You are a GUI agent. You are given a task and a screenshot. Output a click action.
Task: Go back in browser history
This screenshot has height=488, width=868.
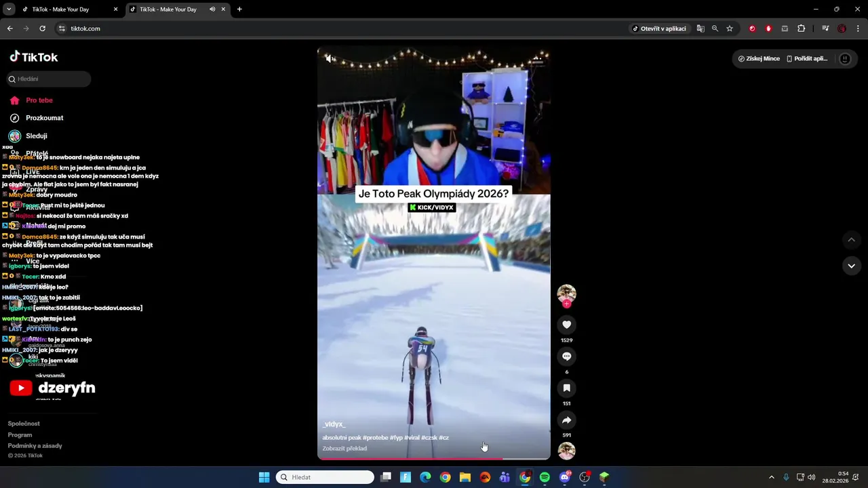tap(9, 28)
